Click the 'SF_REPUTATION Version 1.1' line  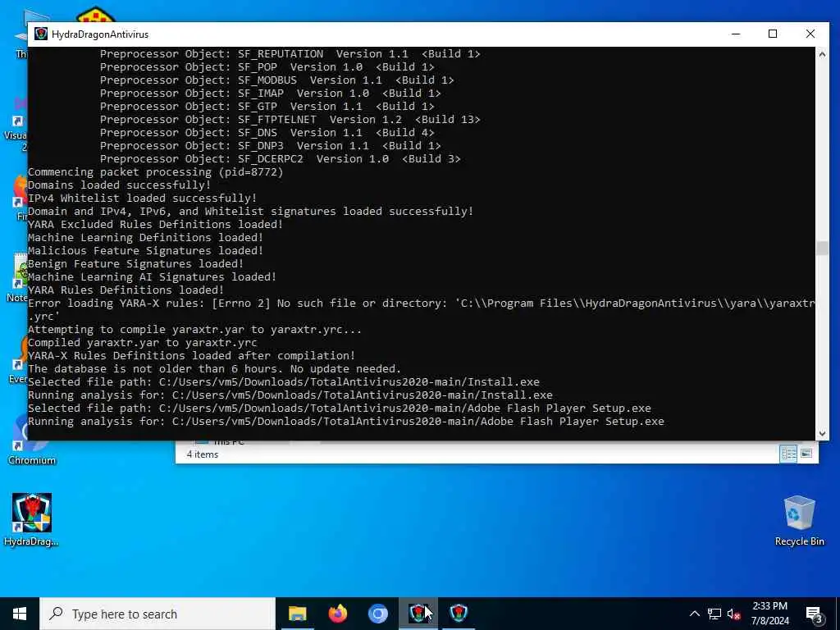pyautogui.click(x=290, y=53)
